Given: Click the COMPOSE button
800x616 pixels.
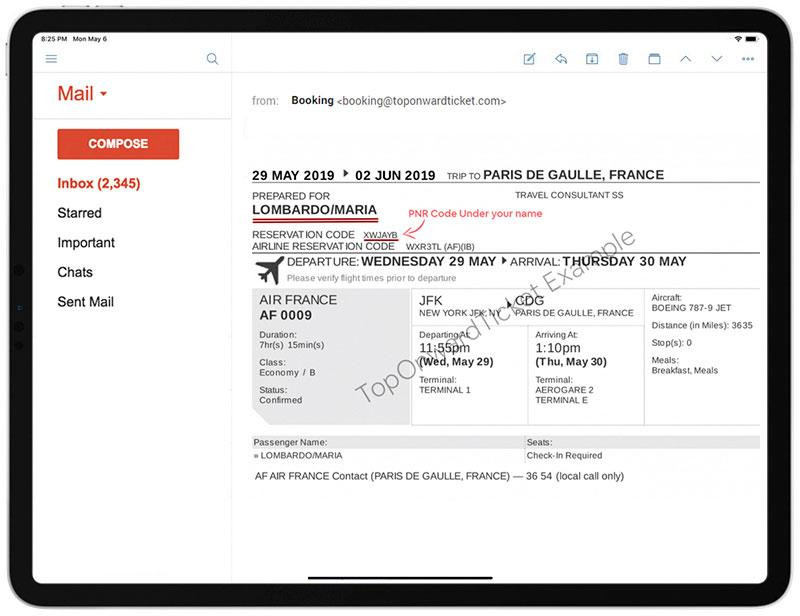Looking at the screenshot, I should (x=118, y=144).
